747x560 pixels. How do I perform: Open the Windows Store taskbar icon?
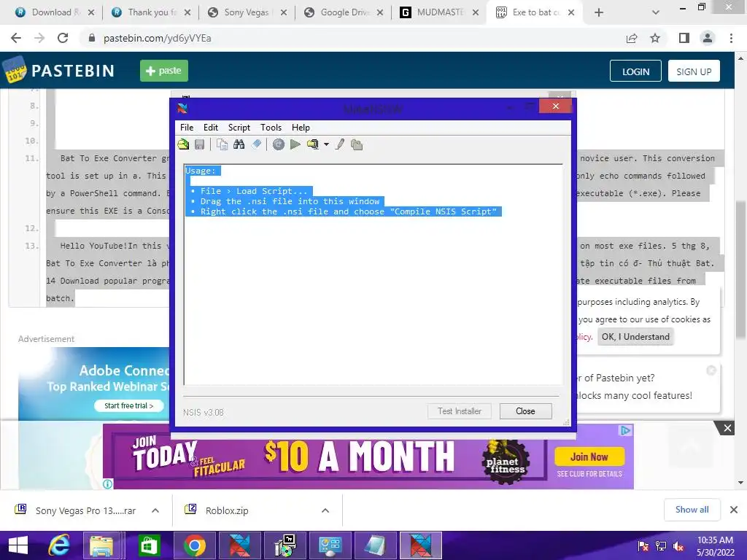149,545
